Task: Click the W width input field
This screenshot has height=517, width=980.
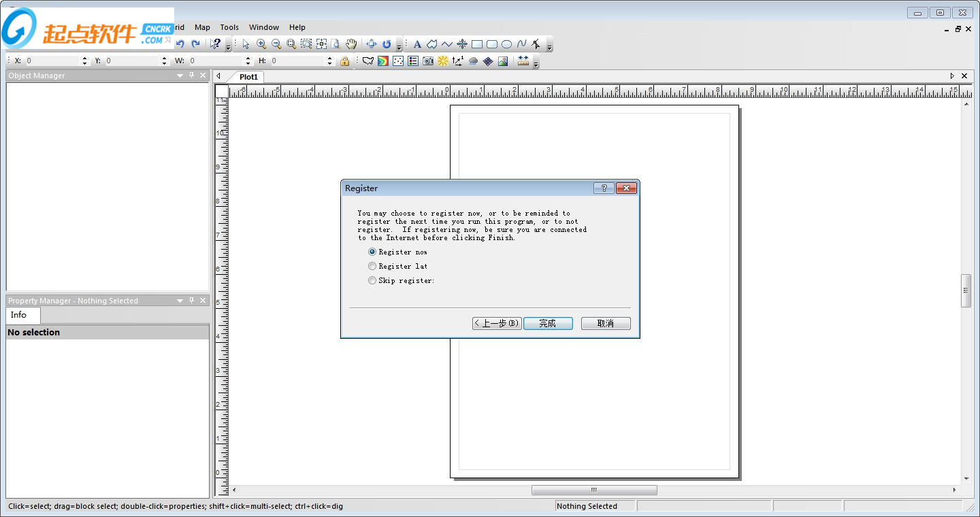Action: (x=215, y=61)
